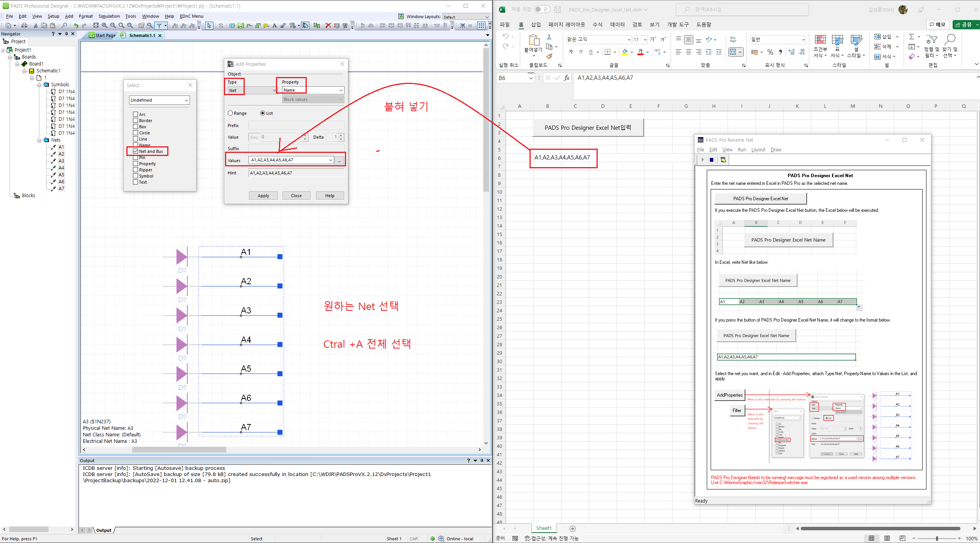Click the schematic horizontal scrollbar thumb
This screenshot has width=980, height=543.
[x=179, y=449]
